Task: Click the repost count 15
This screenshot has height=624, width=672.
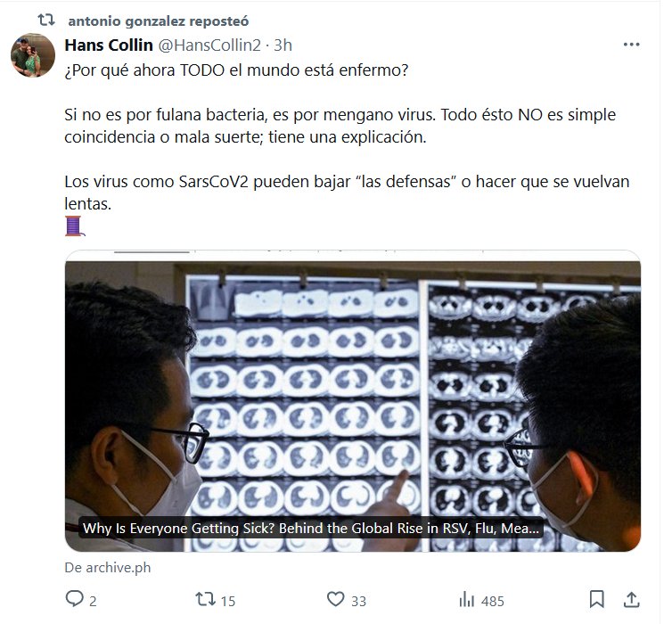Action: click(227, 601)
